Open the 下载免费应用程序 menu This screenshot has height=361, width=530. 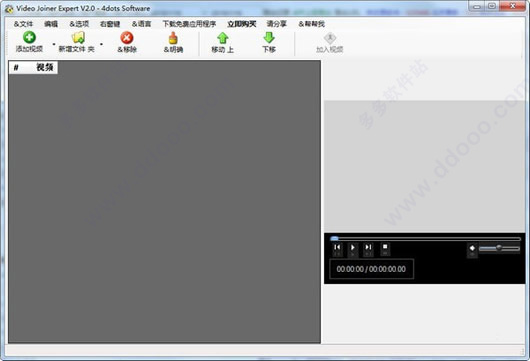(x=189, y=24)
